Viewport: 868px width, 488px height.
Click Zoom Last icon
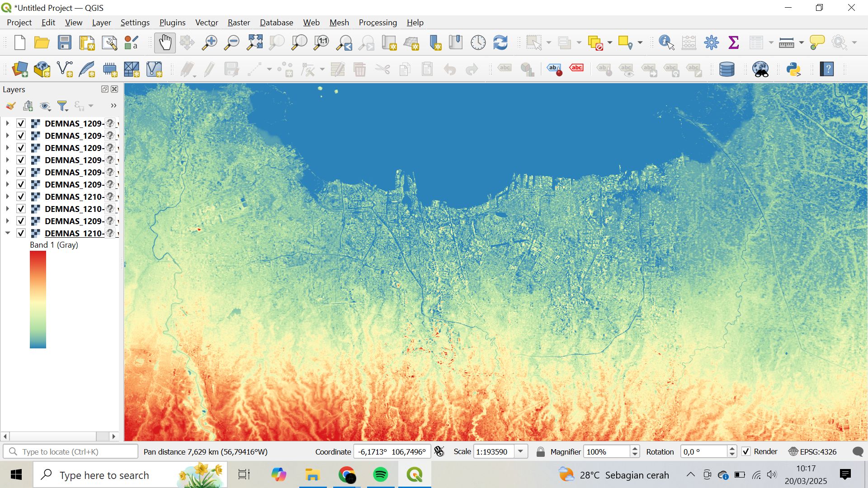[x=344, y=42]
